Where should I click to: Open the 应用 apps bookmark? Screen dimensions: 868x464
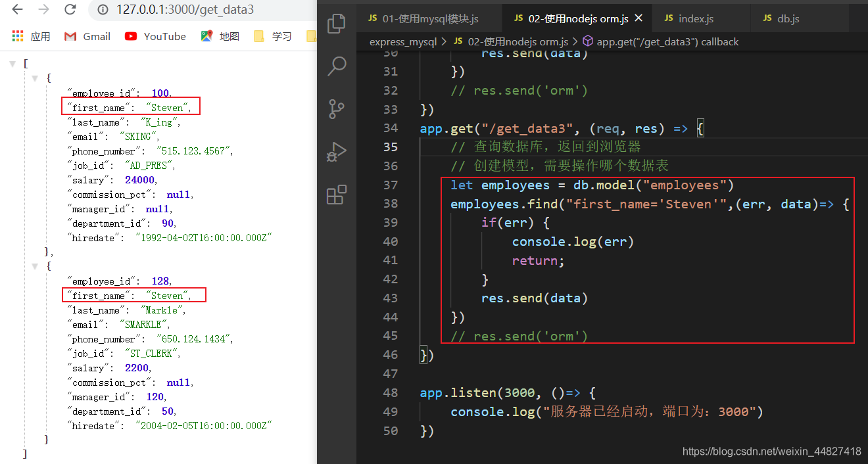point(31,36)
